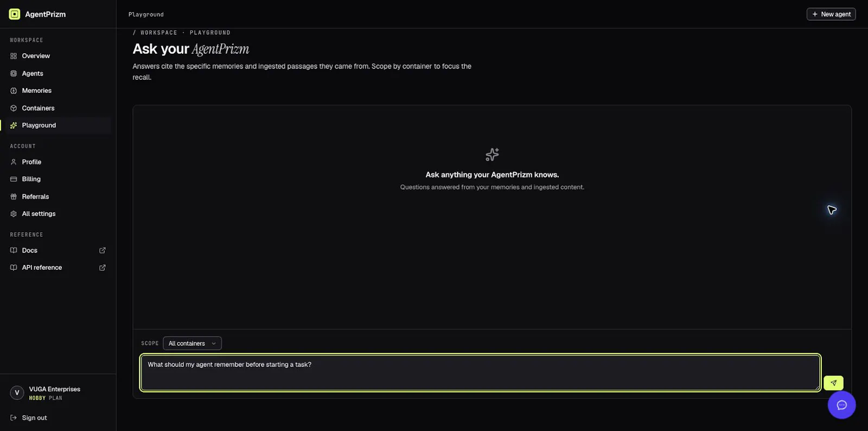The image size is (868, 431).
Task: Open the chat support bubble
Action: click(x=842, y=405)
